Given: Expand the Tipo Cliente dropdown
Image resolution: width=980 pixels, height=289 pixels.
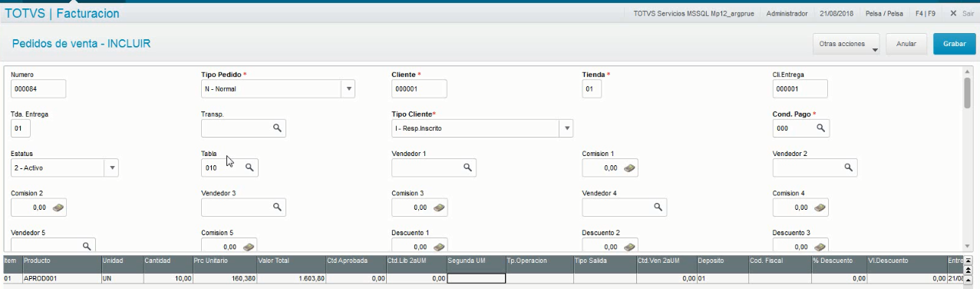Looking at the screenshot, I should (566, 128).
